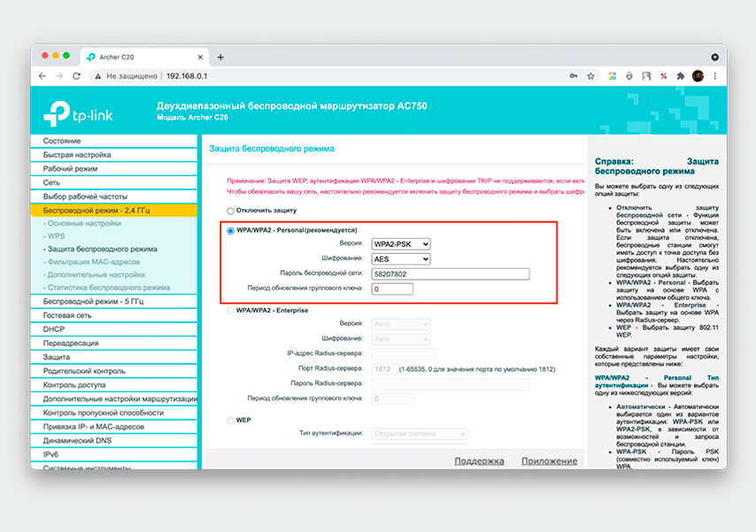This screenshot has height=532, width=756.
Task: Open the Гостевая сеть menu item
Action: [114, 315]
